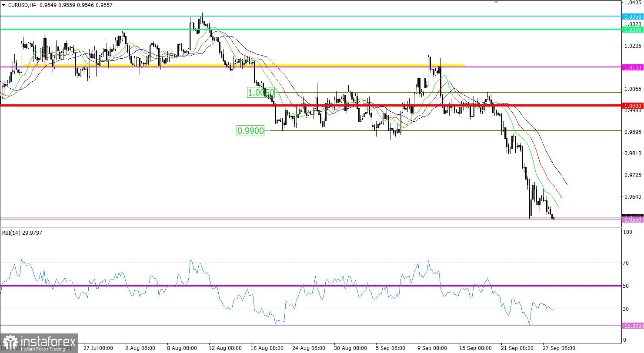Click the 9 Sep 08:00 time axis label
644x353 pixels.
(432, 348)
